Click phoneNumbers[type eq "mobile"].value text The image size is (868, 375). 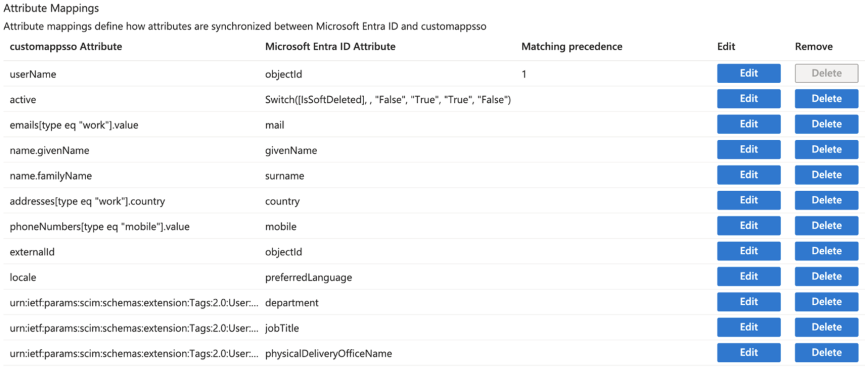(x=100, y=227)
